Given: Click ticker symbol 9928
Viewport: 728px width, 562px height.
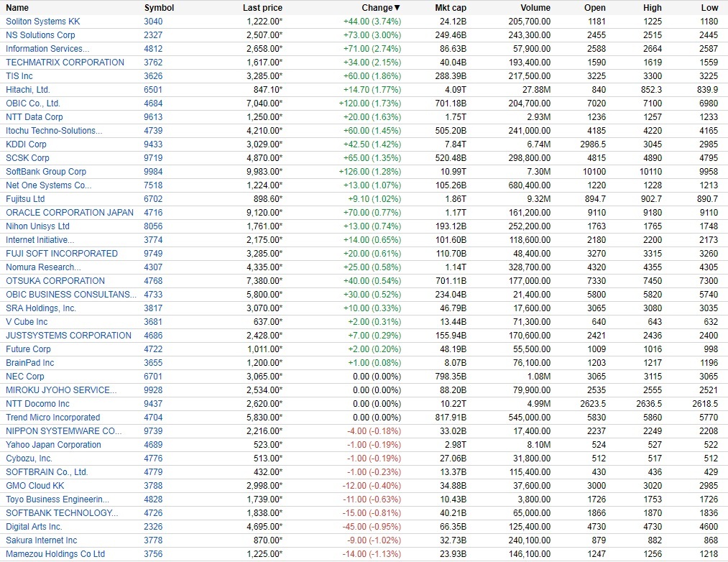Looking at the screenshot, I should pyautogui.click(x=153, y=390).
